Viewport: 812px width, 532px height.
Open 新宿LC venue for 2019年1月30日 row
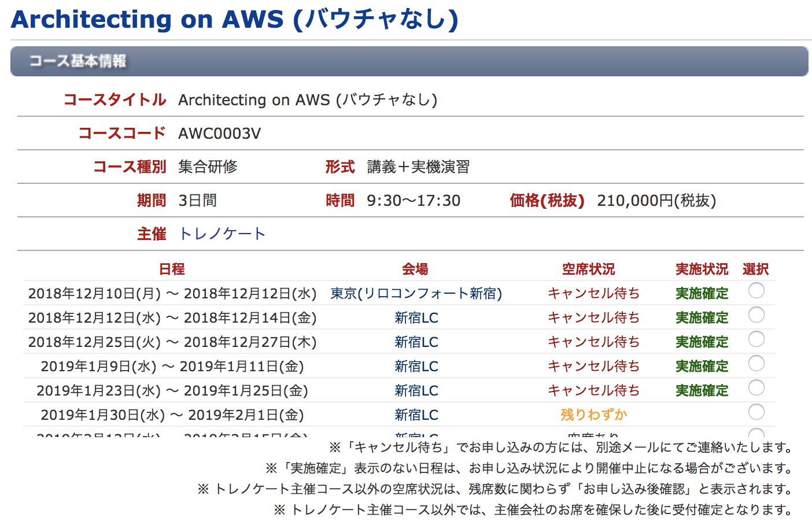point(416,415)
